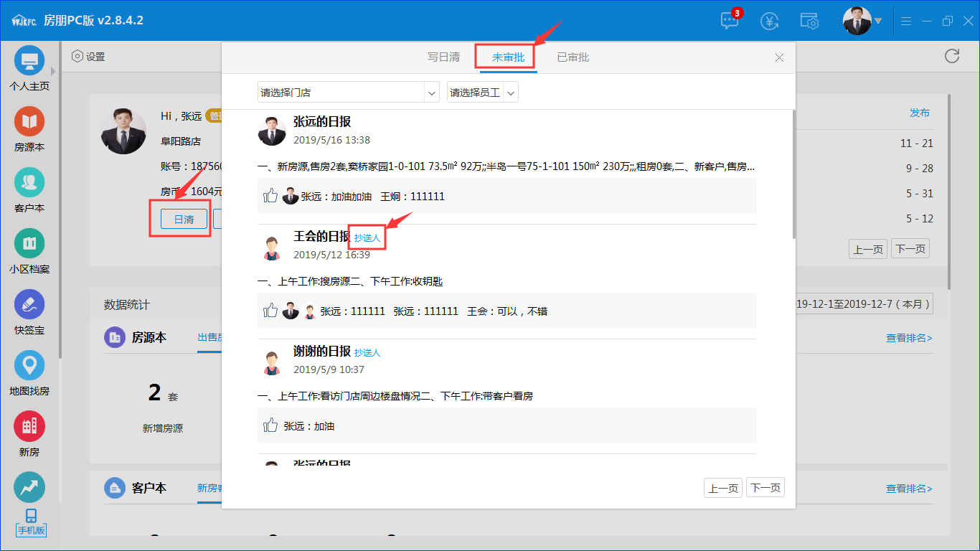The height and width of the screenshot is (551, 980).
Task: Open 设置 gear at top left
Action: point(88,57)
